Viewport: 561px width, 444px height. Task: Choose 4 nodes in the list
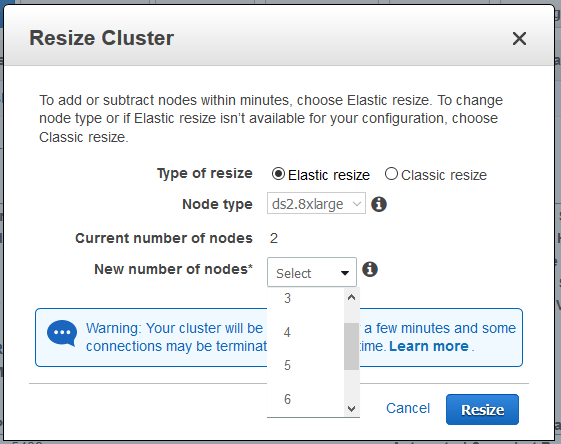tap(306, 332)
